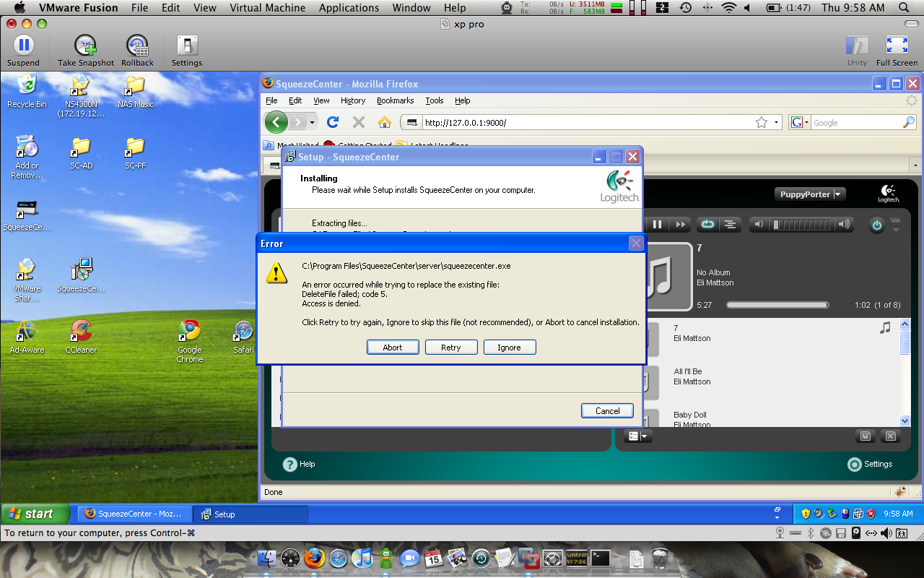Open the Bookmarks menu in Firefox

(x=395, y=100)
